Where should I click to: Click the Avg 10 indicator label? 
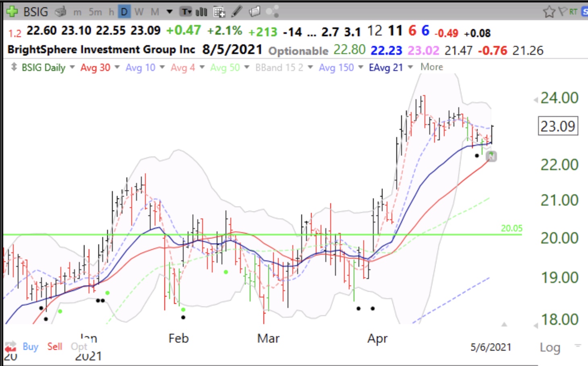(141, 67)
